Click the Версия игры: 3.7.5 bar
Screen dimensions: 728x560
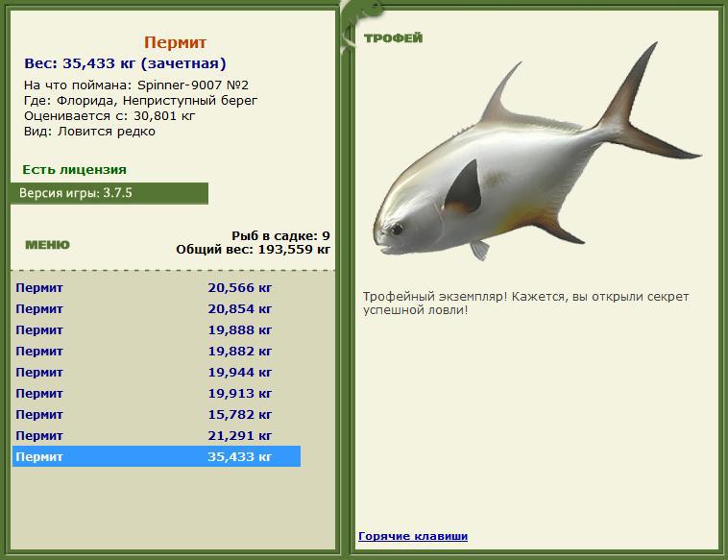click(109, 193)
